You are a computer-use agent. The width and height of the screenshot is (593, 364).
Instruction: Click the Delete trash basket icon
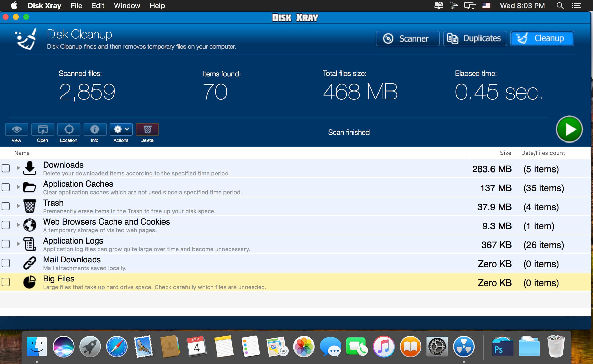[x=147, y=129]
